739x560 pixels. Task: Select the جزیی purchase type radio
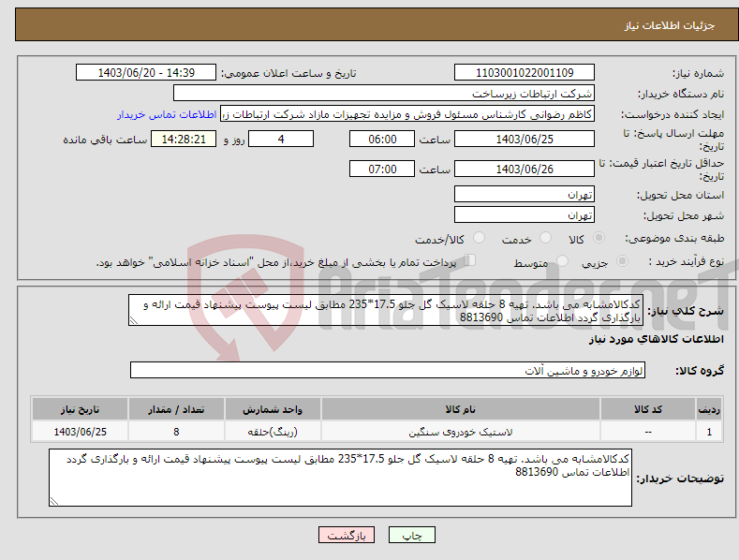click(622, 260)
